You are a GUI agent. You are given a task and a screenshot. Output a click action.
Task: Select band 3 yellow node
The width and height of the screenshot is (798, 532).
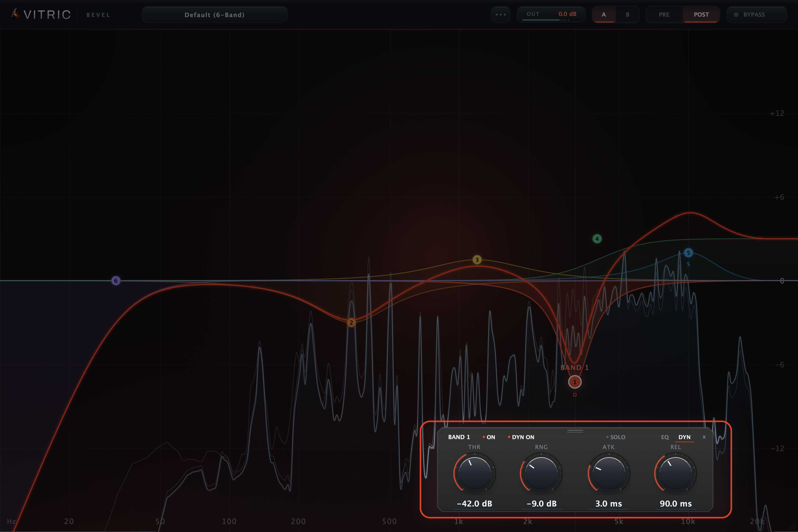(x=477, y=260)
